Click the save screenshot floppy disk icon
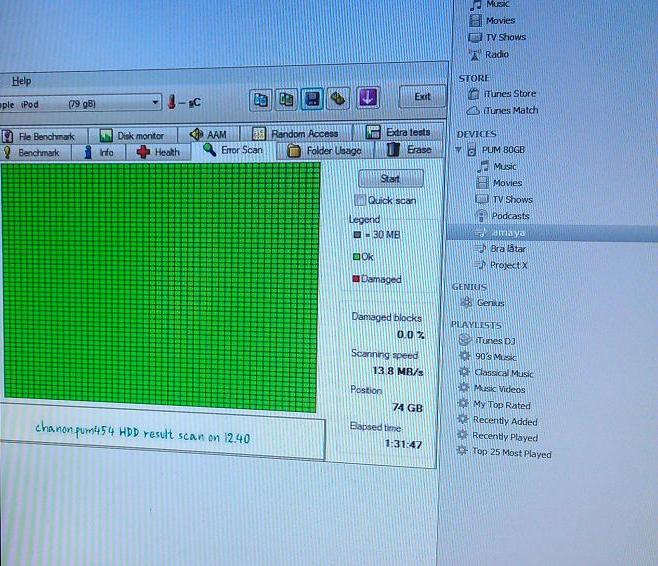 tap(312, 98)
